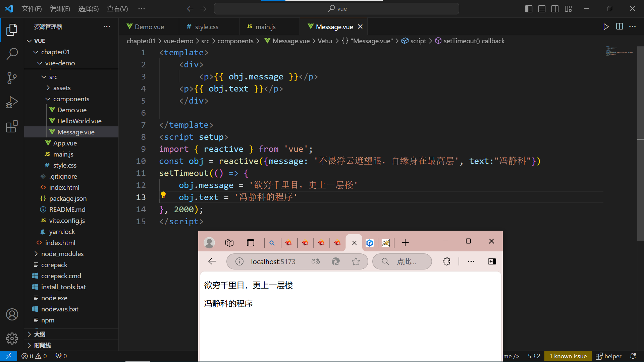Open browser profile avatar

[x=210, y=243]
